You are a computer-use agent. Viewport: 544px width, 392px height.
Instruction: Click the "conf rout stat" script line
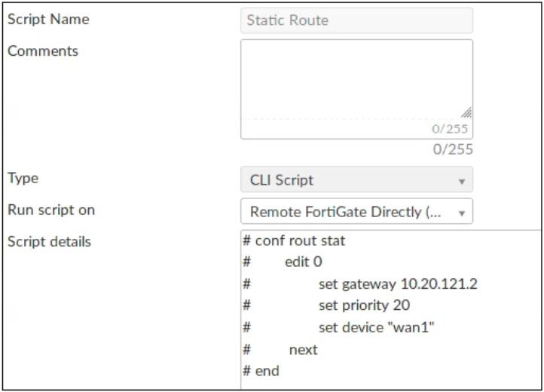point(295,241)
